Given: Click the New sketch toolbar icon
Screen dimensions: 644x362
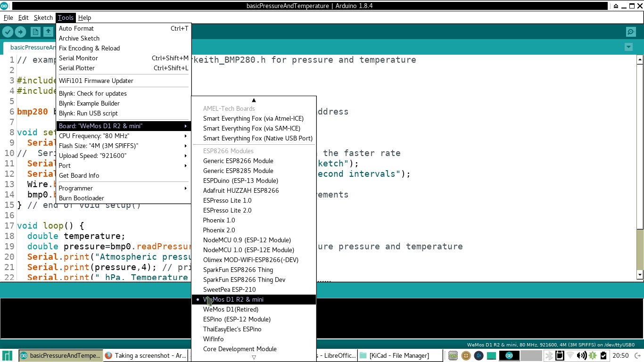Looking at the screenshot, I should (x=35, y=32).
